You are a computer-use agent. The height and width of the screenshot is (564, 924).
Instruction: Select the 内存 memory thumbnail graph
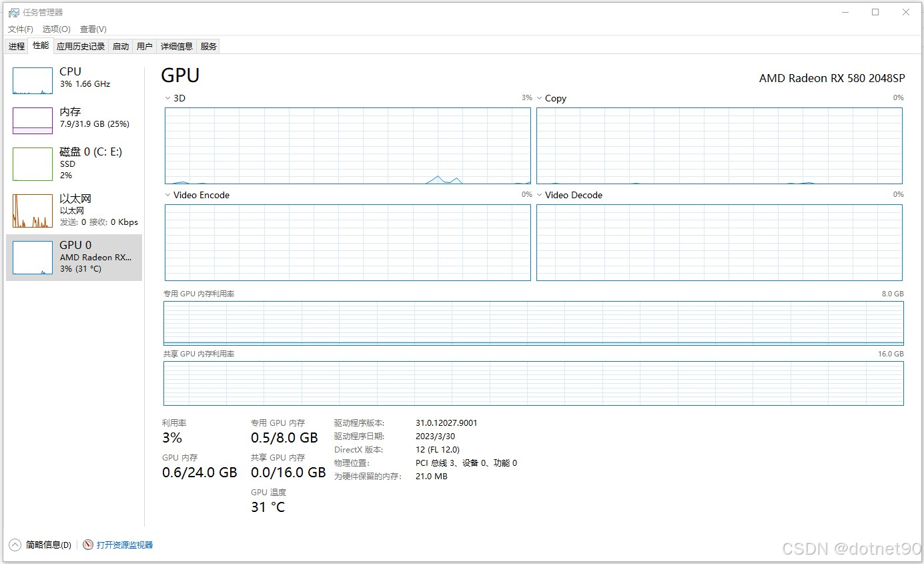(x=33, y=121)
